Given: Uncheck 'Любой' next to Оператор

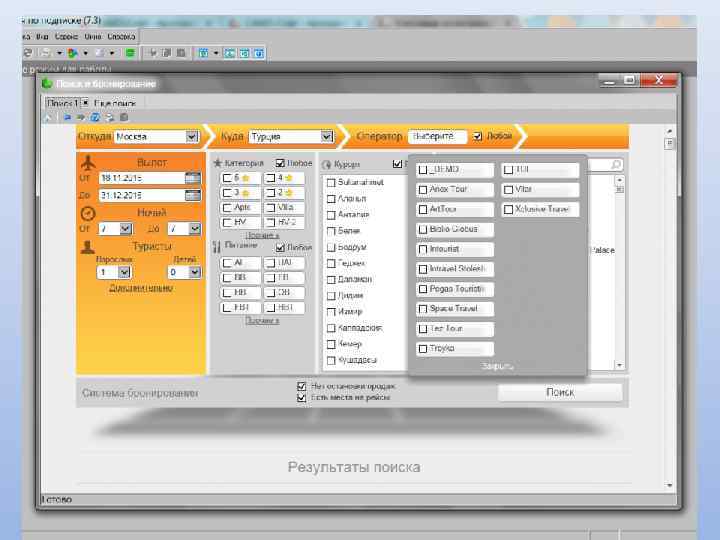Looking at the screenshot, I should coord(478,136).
